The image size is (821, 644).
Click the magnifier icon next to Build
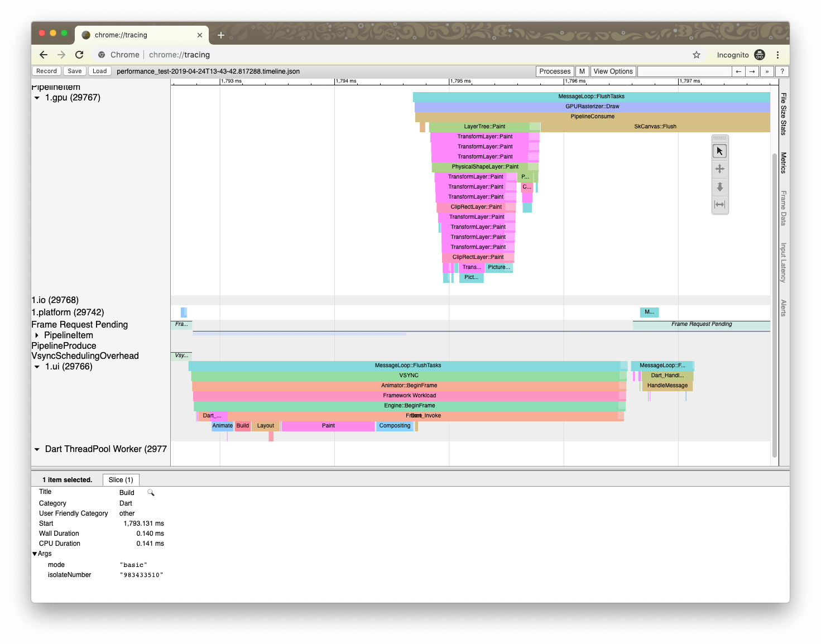(x=151, y=493)
